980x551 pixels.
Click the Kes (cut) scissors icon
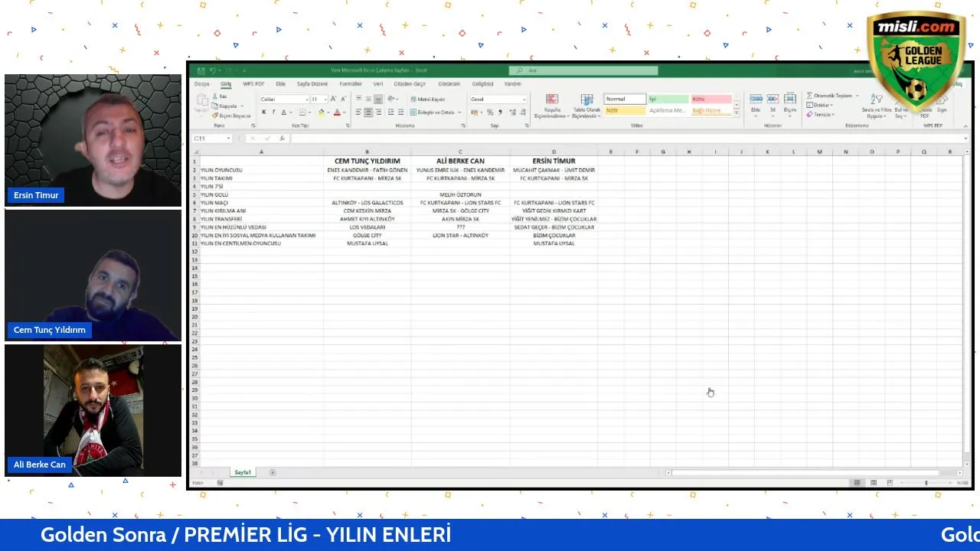click(x=215, y=96)
